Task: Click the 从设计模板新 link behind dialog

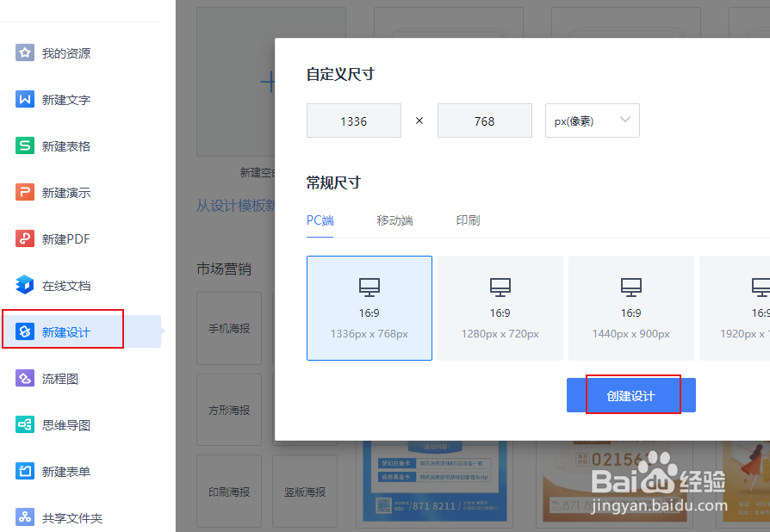Action: (x=236, y=205)
